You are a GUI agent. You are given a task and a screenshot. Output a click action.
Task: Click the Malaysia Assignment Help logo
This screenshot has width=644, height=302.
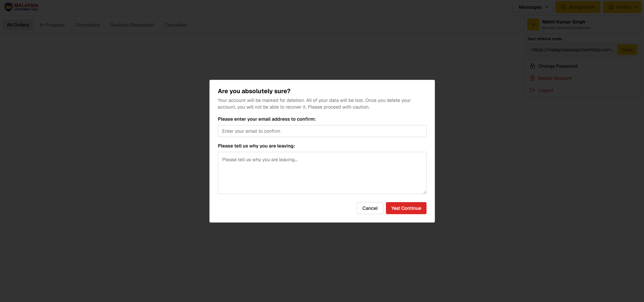[x=21, y=7]
